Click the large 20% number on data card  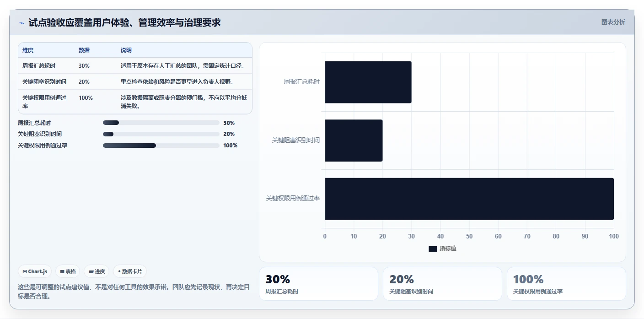click(402, 280)
